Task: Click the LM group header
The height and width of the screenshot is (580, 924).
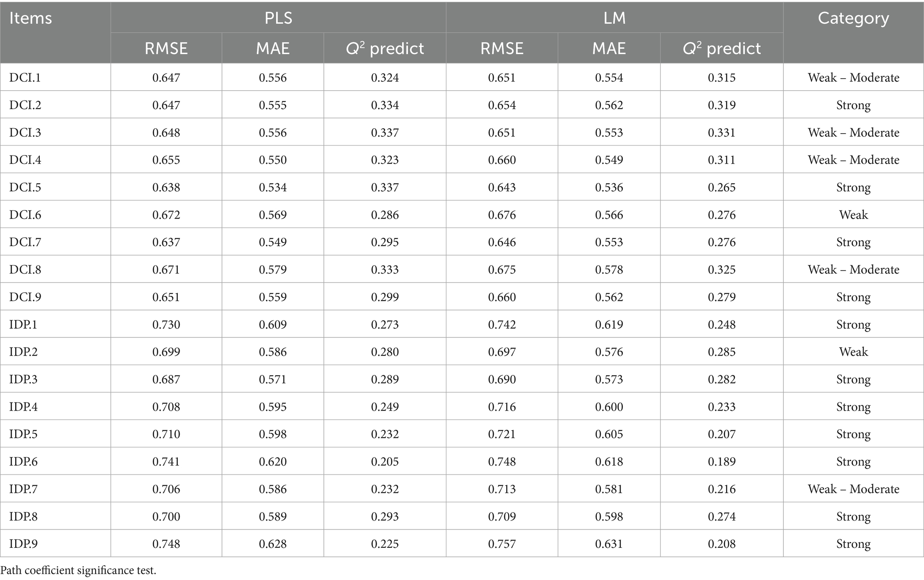Action: click(614, 18)
